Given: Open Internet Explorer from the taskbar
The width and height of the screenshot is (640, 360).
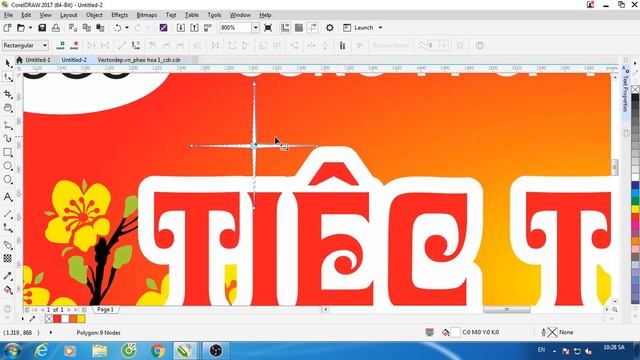Looking at the screenshot, I should point(41,351).
